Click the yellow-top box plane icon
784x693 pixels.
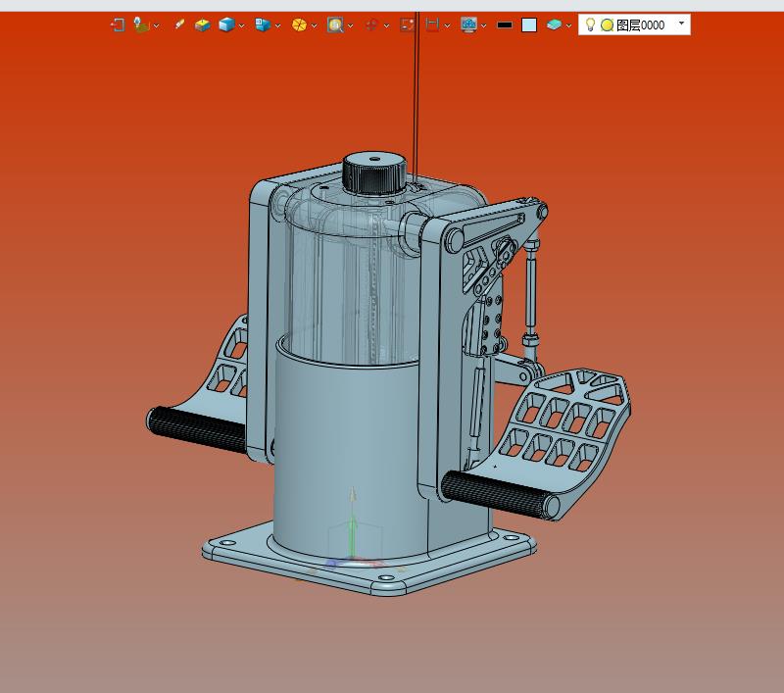tap(203, 25)
